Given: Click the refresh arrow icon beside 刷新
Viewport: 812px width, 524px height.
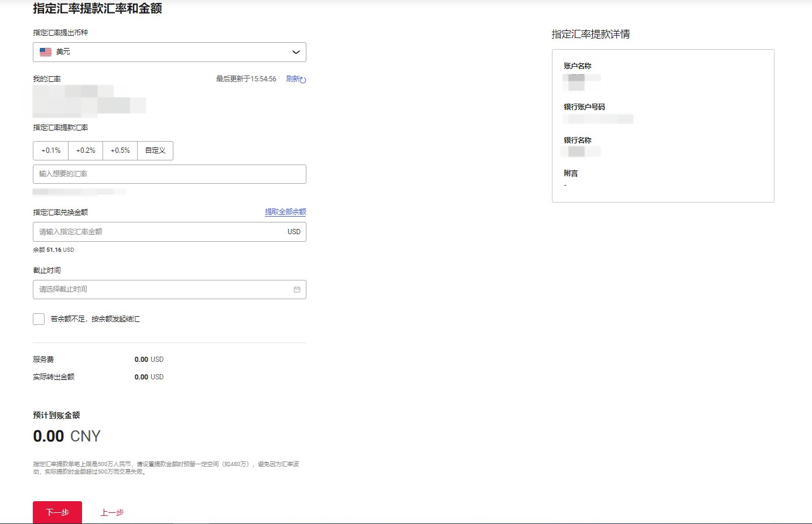Looking at the screenshot, I should pos(303,80).
